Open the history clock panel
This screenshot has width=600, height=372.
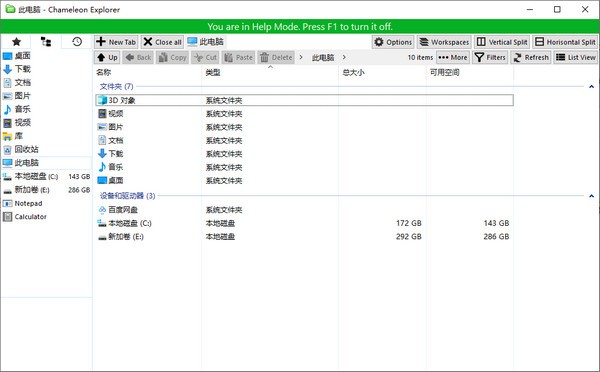tap(77, 41)
